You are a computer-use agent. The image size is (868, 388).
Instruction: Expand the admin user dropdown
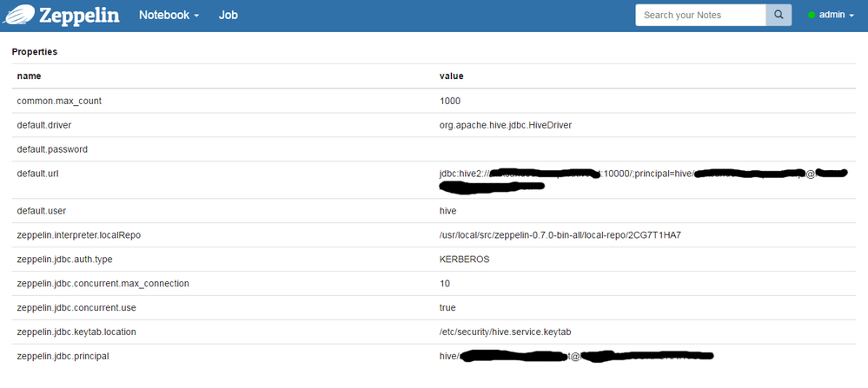(x=837, y=15)
